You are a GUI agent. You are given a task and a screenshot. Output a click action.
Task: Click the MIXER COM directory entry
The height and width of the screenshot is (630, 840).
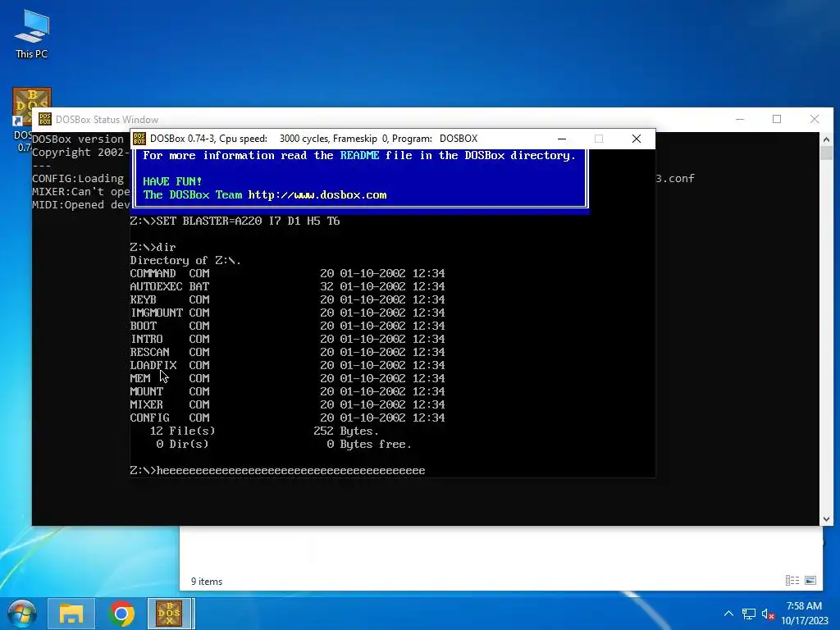pos(287,404)
